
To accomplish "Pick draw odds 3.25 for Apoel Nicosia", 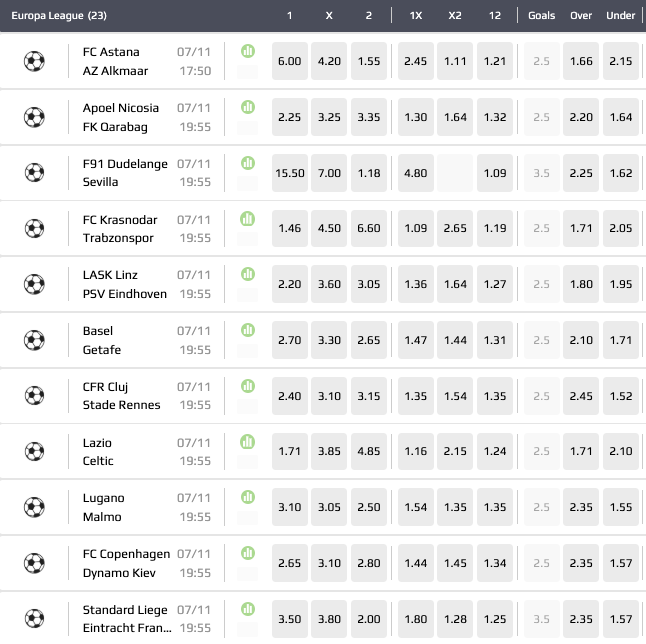I will click(329, 117).
